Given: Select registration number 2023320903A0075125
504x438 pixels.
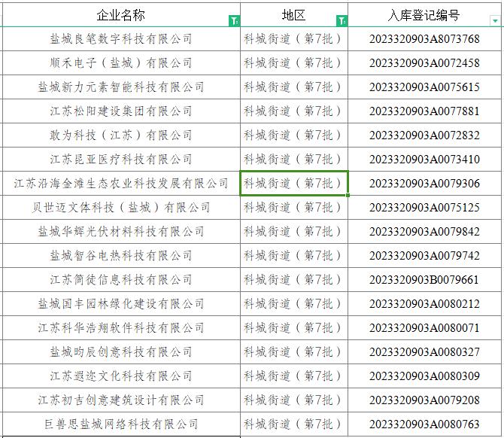Looking at the screenshot, I should click(424, 208).
